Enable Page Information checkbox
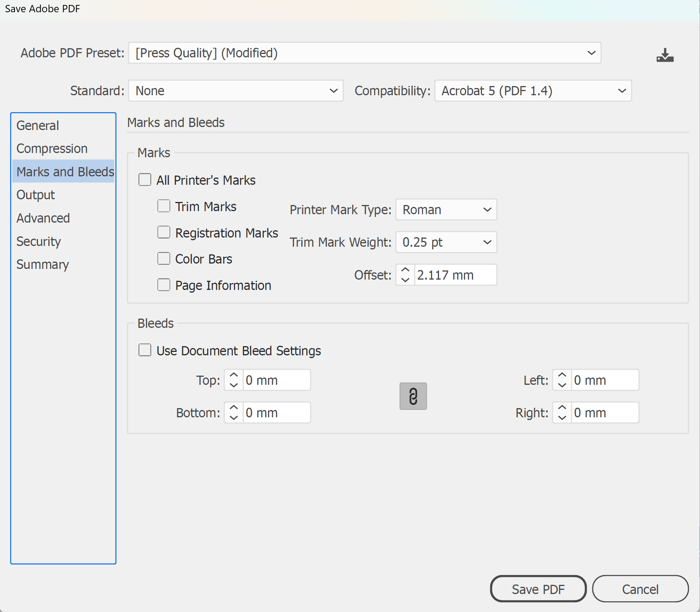 (164, 285)
